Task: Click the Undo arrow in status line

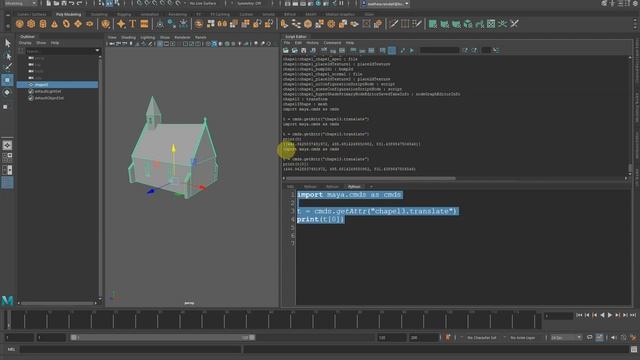Action: pos(72,3)
